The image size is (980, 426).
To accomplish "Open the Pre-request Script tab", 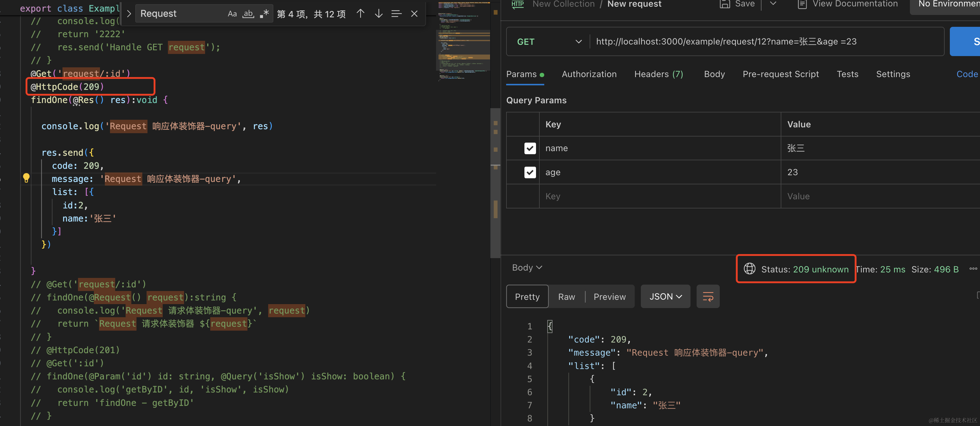I will (x=781, y=74).
